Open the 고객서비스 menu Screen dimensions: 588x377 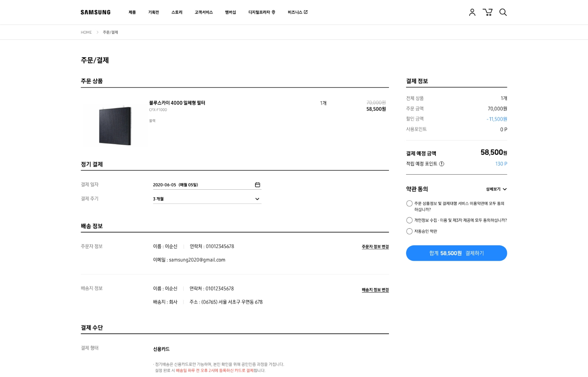pyautogui.click(x=204, y=12)
